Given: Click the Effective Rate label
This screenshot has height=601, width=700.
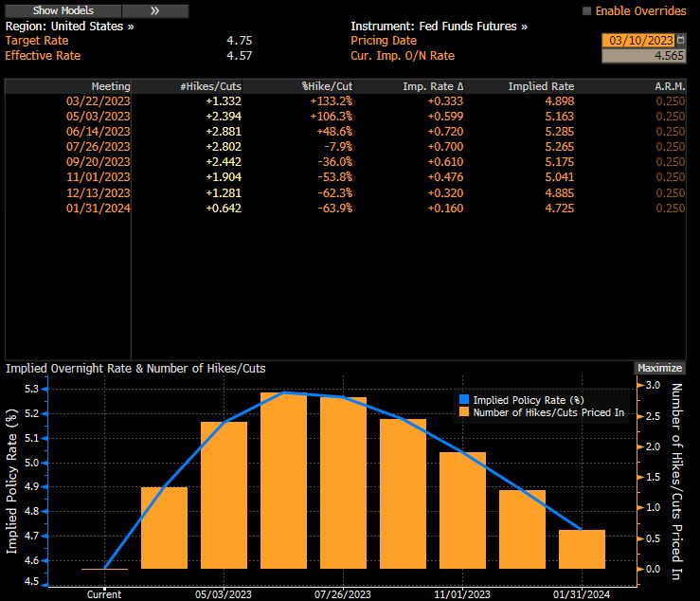Looking at the screenshot, I should click(x=43, y=56).
